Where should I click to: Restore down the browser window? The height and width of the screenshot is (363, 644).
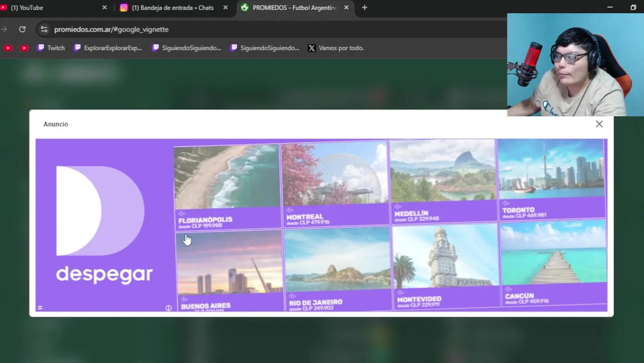pyautogui.click(x=633, y=7)
